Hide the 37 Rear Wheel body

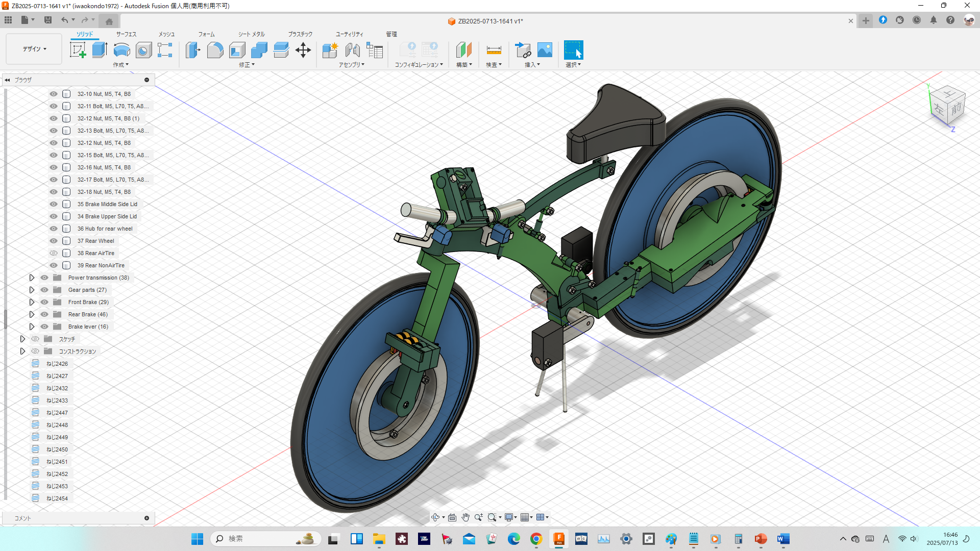(53, 241)
